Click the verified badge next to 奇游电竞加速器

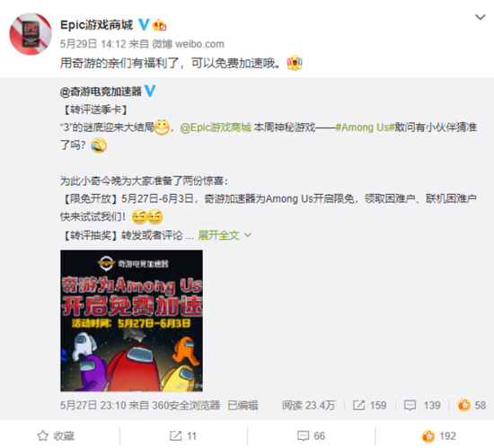coord(150,91)
